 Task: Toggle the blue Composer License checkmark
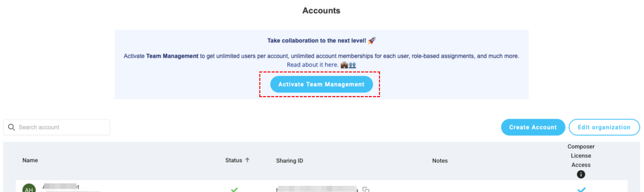[x=582, y=190]
